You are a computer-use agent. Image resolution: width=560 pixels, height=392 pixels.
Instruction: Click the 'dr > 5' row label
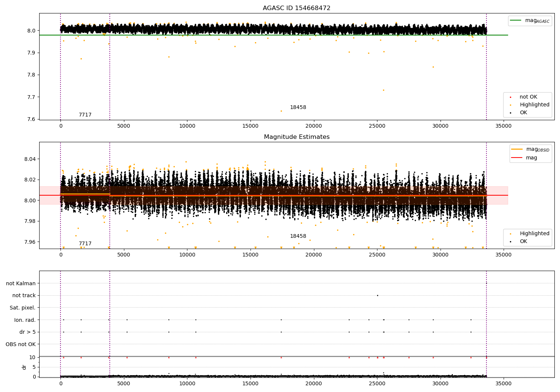[28, 332]
